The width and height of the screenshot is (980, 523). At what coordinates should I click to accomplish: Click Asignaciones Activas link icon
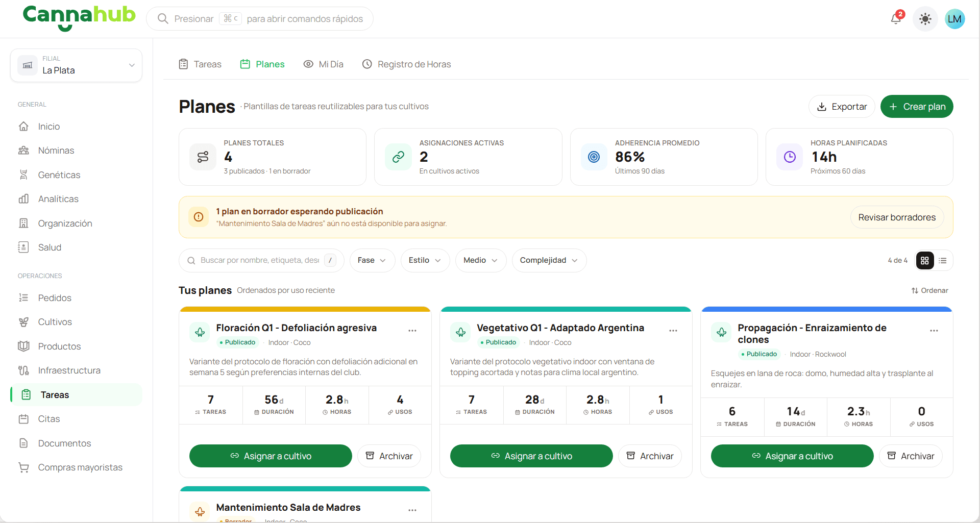pos(398,157)
